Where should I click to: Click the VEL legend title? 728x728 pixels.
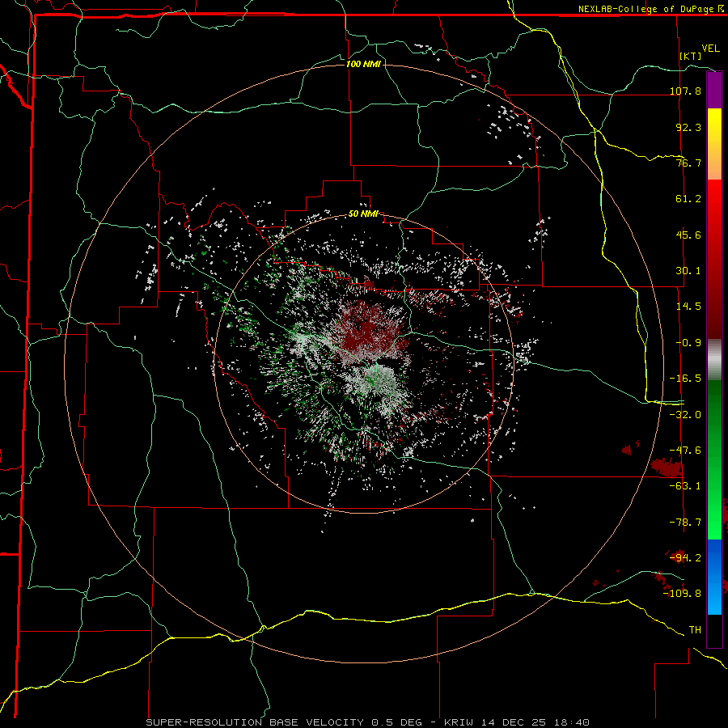tap(710, 49)
